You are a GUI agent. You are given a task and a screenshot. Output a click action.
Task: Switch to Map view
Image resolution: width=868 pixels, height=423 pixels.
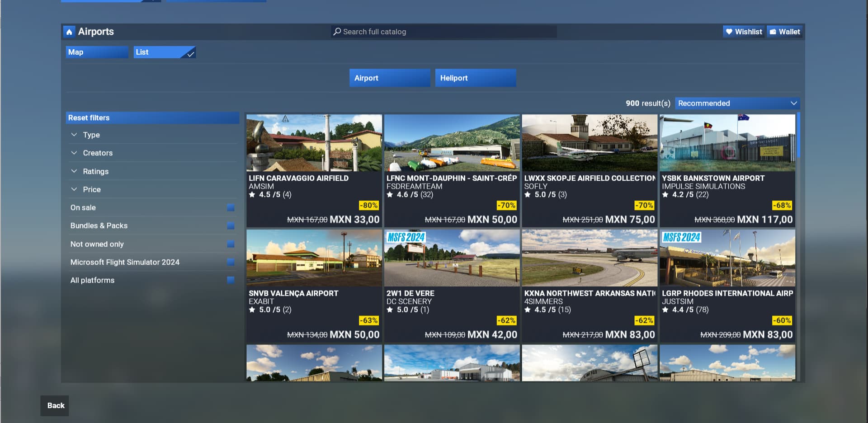[97, 52]
